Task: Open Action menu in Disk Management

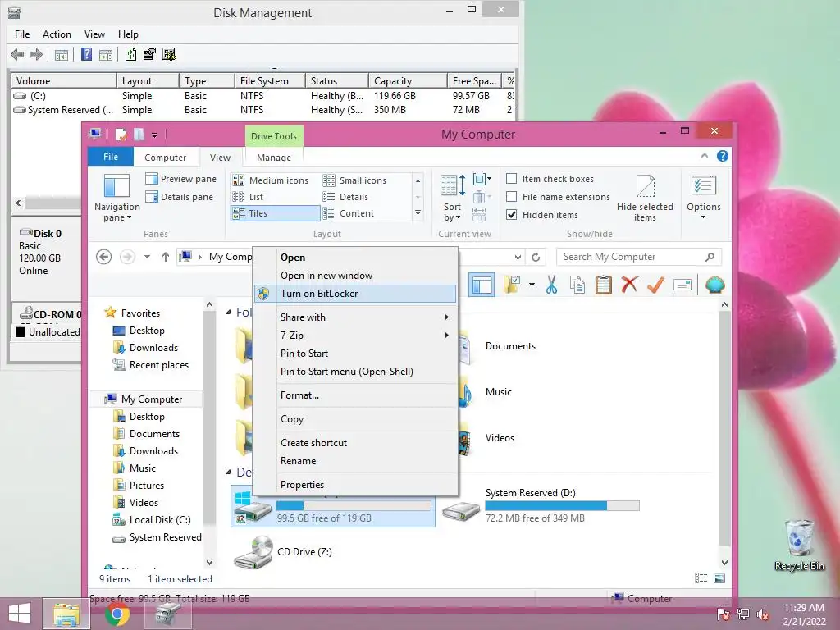Action: [57, 34]
